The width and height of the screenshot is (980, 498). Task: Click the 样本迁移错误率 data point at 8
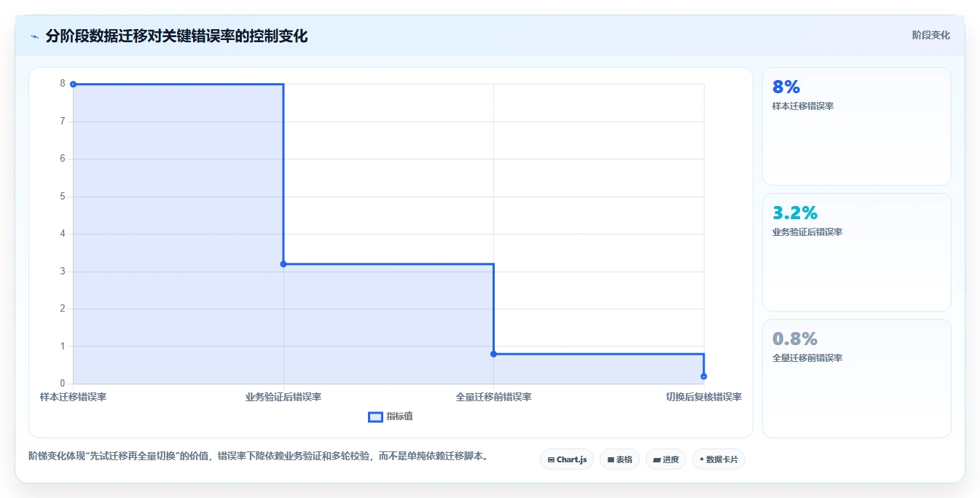coord(73,84)
